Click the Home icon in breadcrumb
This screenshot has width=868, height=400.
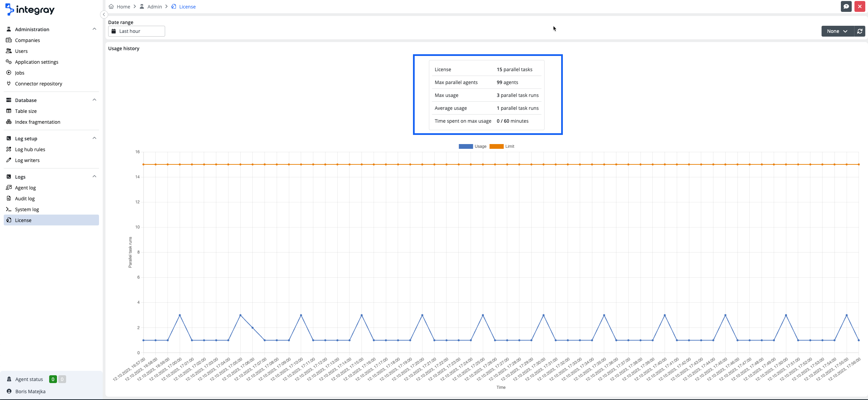[111, 7]
